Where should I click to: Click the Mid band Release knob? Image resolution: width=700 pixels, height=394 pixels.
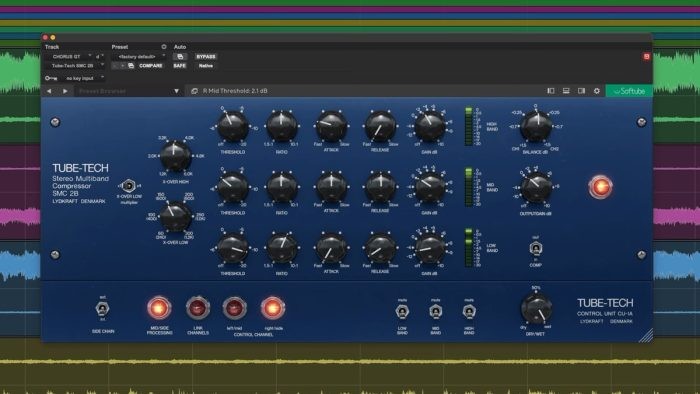[x=380, y=187]
